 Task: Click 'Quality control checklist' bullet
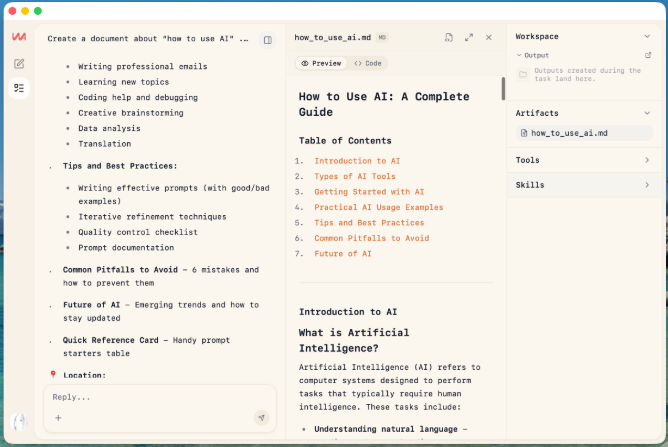[138, 232]
